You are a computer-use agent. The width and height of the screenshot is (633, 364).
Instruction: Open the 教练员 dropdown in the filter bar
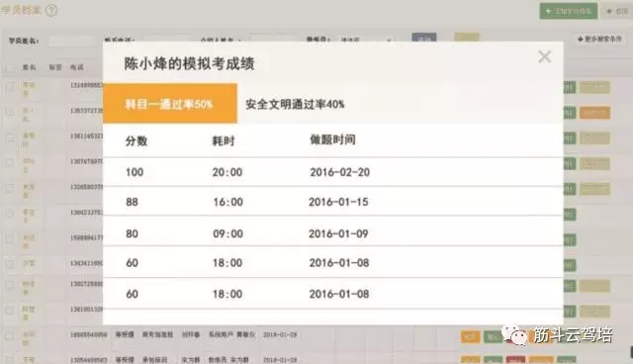tap(366, 40)
